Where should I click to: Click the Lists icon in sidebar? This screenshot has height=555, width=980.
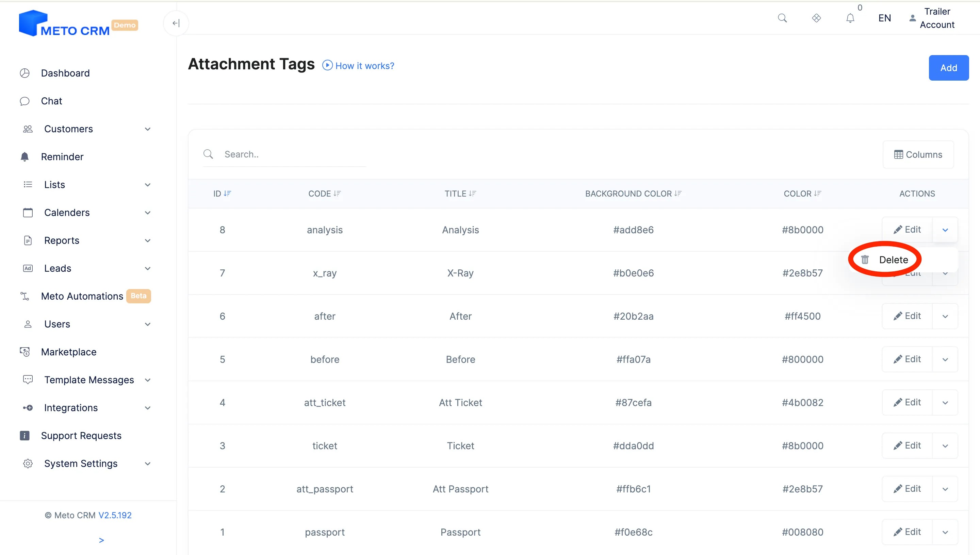[28, 185]
